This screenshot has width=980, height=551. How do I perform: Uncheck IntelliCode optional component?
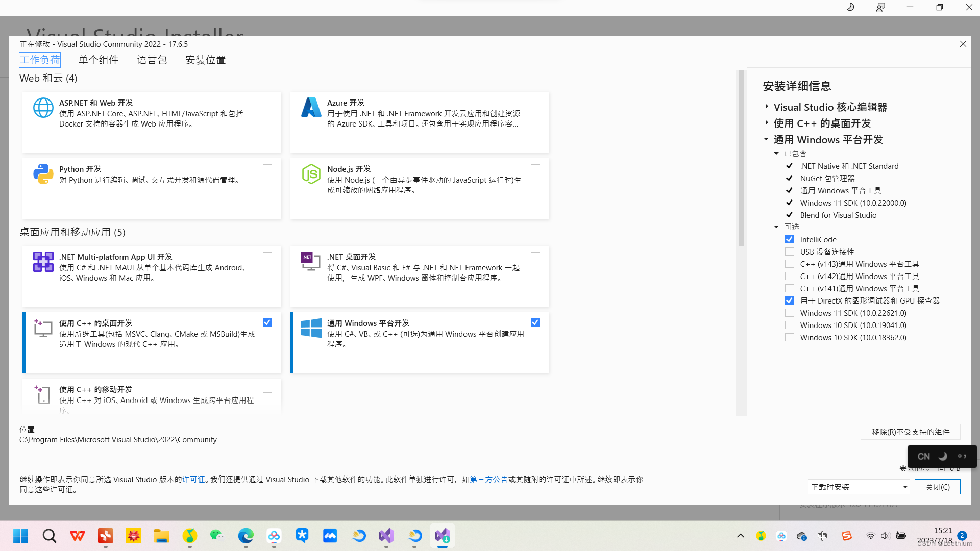(x=790, y=239)
